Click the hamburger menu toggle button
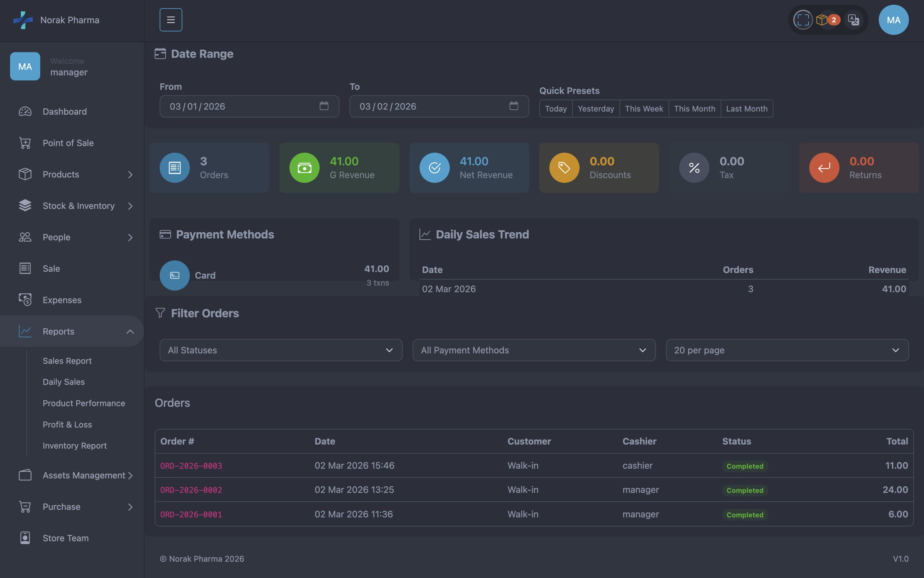Viewport: 924px width, 578px height. pyautogui.click(x=171, y=20)
